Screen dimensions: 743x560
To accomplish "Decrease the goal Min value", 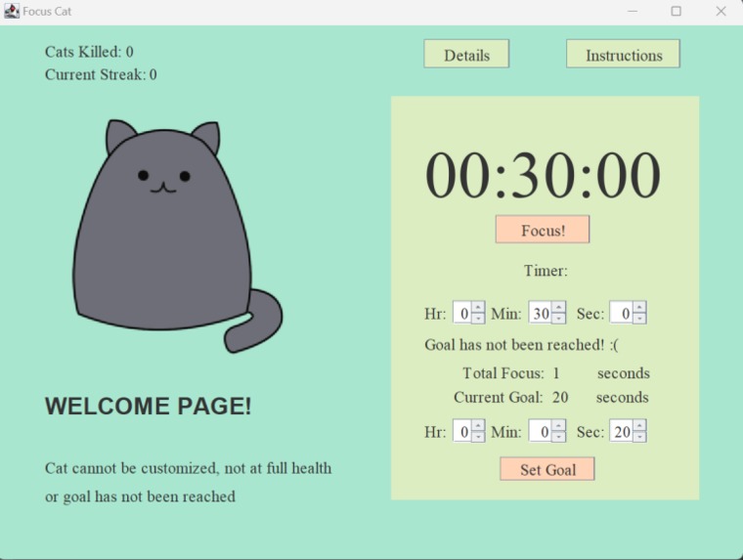I will (x=558, y=436).
